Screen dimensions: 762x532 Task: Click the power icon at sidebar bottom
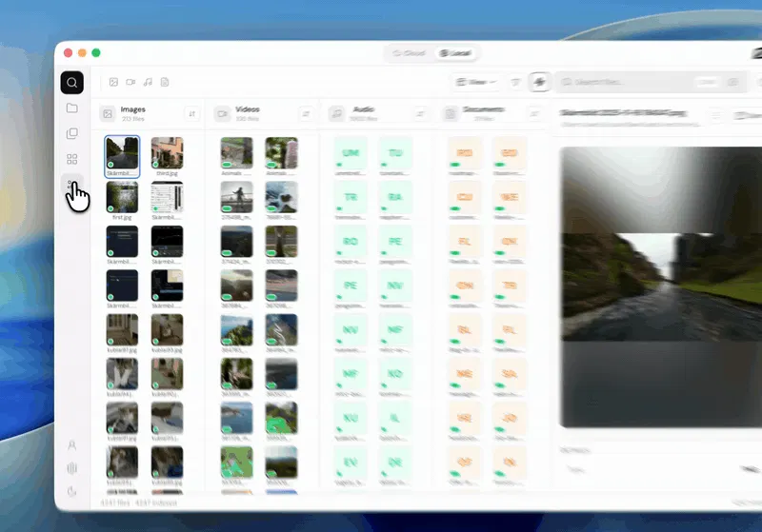(72, 491)
